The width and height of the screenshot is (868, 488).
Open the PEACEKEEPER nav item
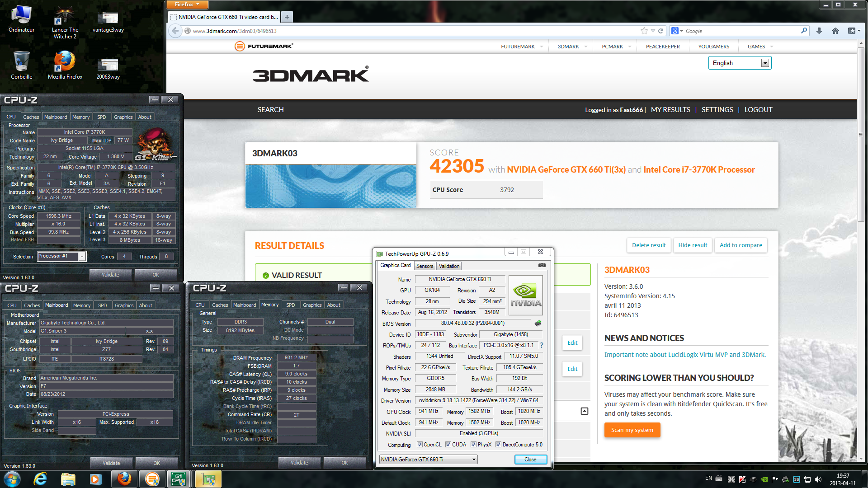click(663, 47)
